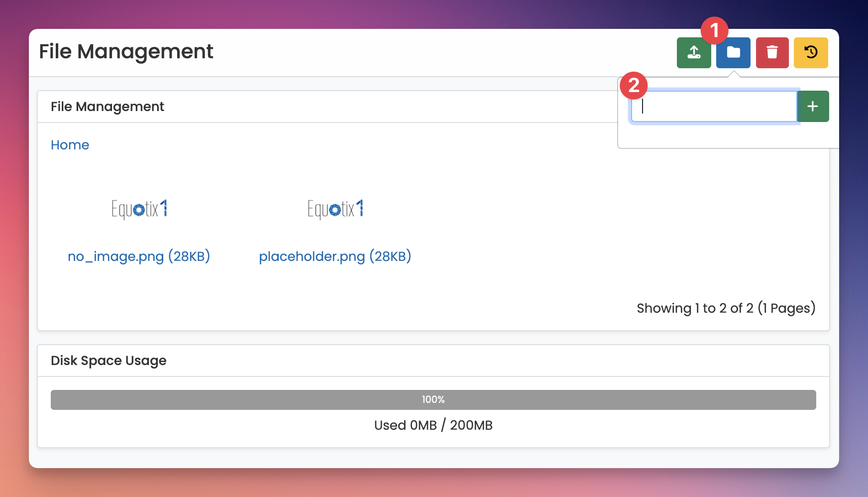Click the disk space usage progress bar
This screenshot has width=868, height=497.
433,400
